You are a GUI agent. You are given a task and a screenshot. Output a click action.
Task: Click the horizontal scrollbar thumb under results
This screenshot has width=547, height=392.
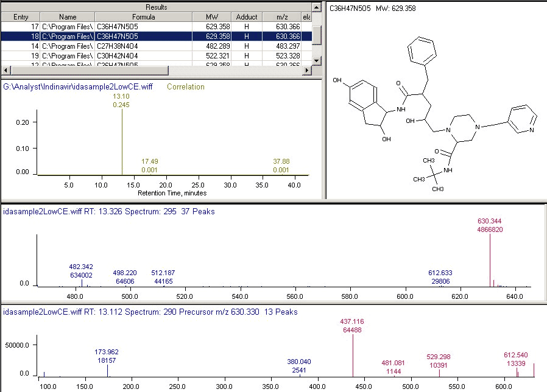click(x=90, y=71)
